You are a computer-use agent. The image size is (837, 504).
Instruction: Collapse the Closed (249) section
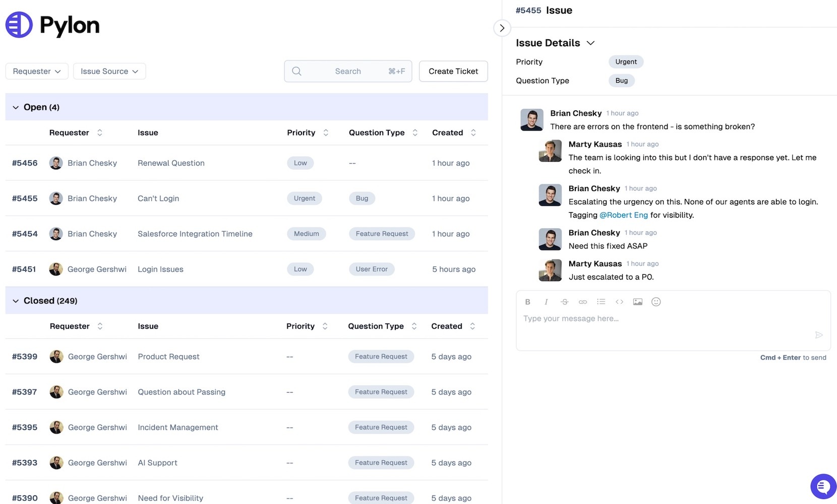point(16,301)
